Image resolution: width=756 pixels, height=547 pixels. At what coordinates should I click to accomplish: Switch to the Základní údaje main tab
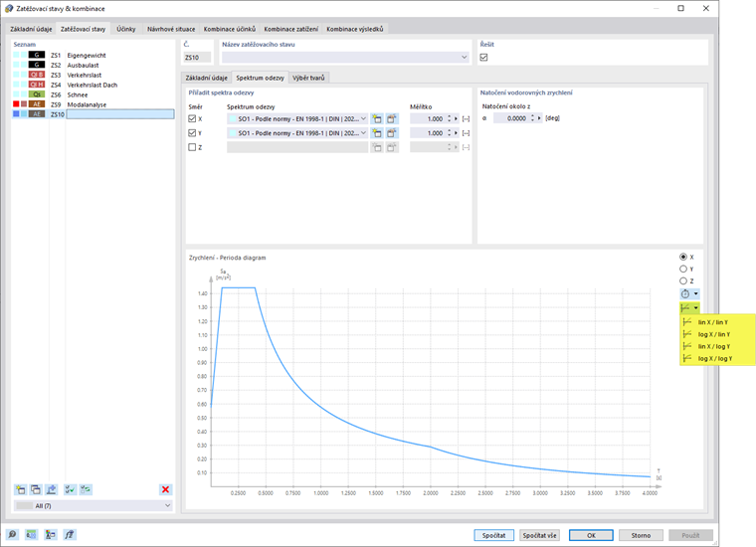[x=31, y=29]
